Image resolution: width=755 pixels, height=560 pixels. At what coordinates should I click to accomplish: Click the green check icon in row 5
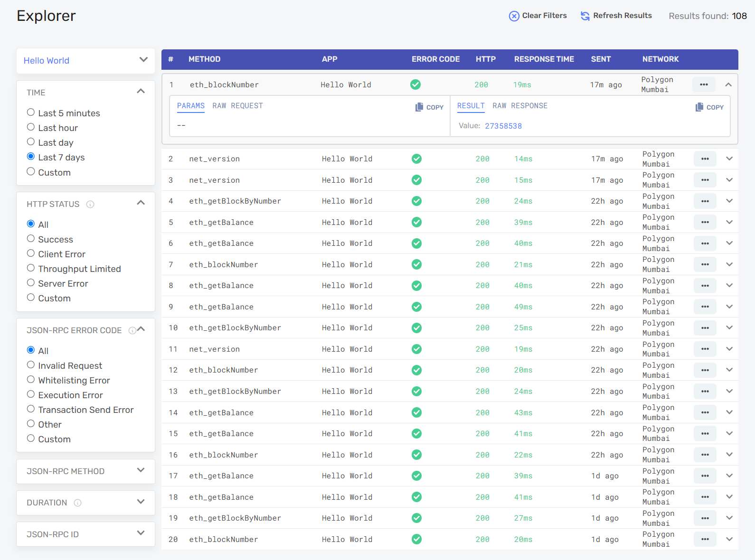point(416,222)
